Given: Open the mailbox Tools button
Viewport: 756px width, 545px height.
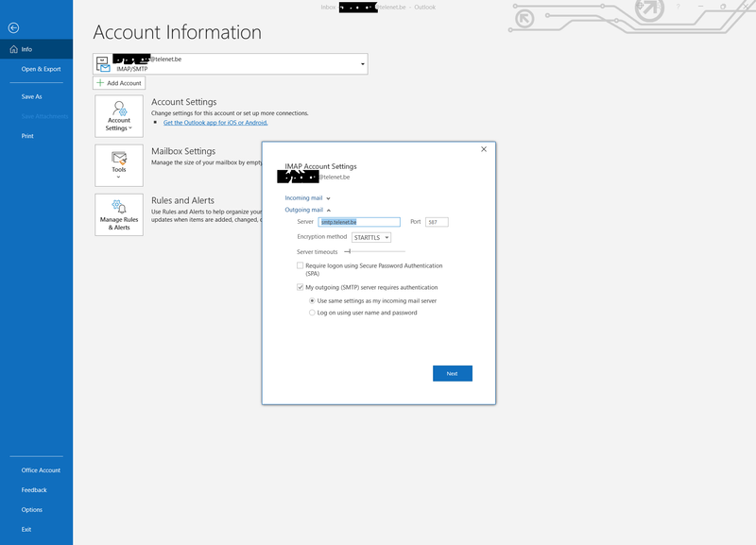Looking at the screenshot, I should pyautogui.click(x=119, y=164).
